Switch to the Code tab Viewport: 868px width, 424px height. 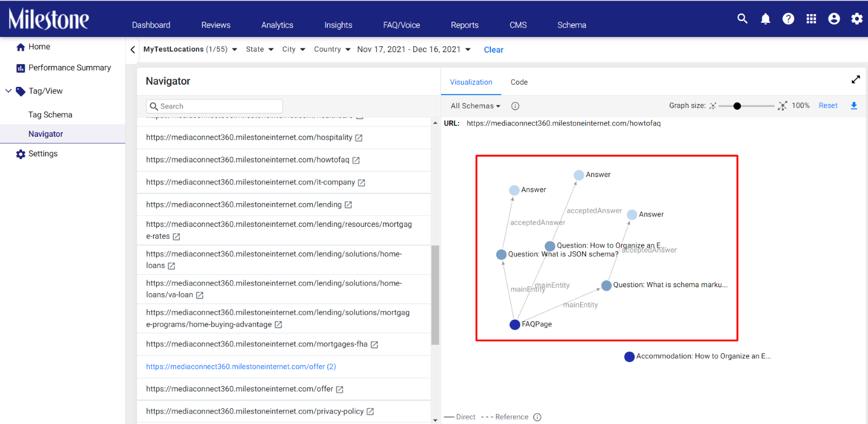[519, 82]
